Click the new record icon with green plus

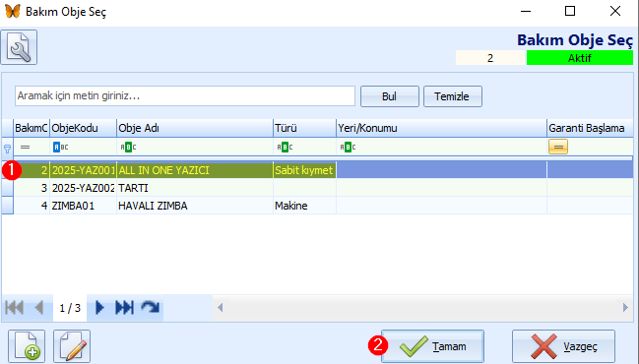click(x=27, y=346)
